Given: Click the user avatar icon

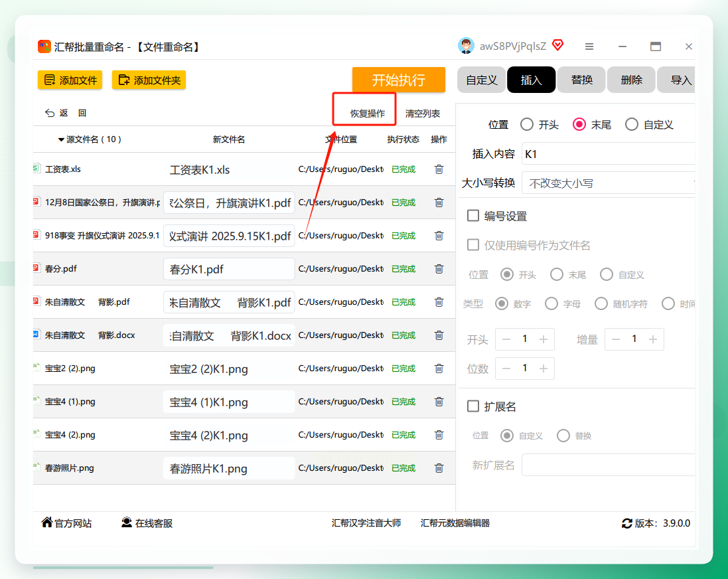Looking at the screenshot, I should (x=466, y=46).
